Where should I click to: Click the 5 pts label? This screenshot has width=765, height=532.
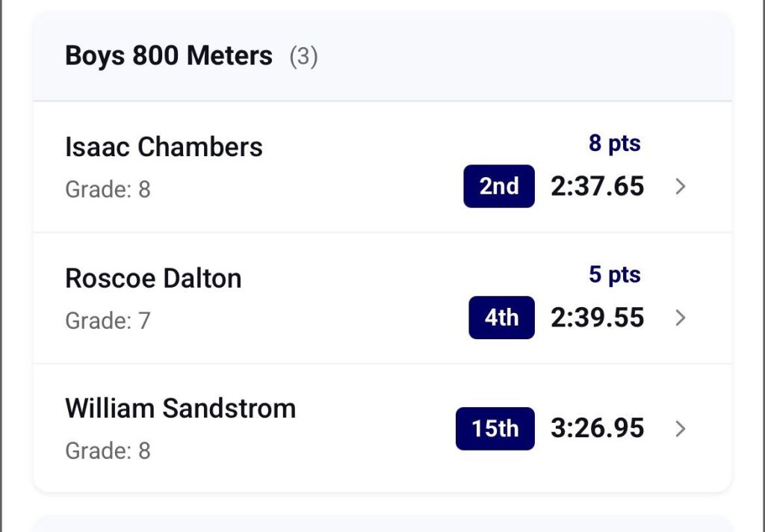click(614, 275)
